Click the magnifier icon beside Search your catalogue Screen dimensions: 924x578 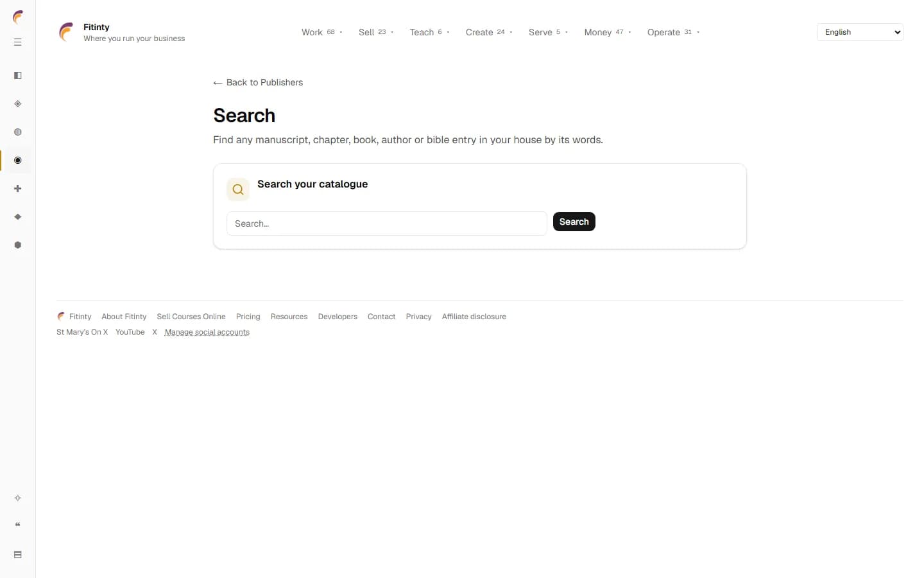(238, 189)
